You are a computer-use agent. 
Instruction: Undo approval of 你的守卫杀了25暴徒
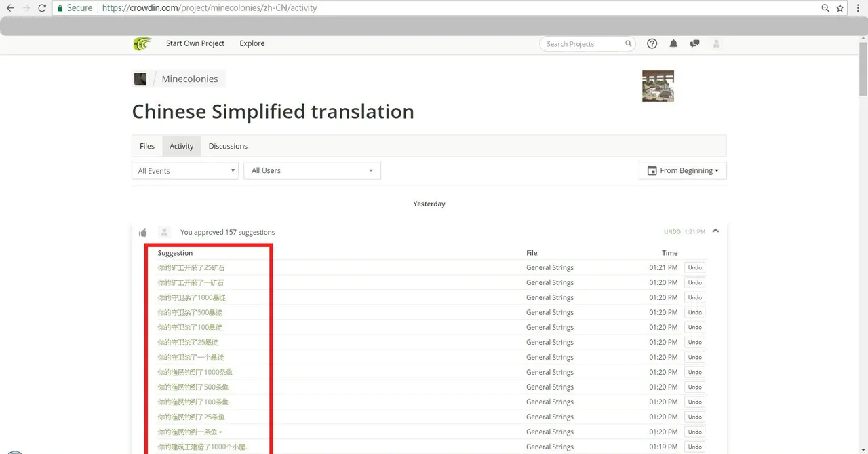(x=694, y=342)
